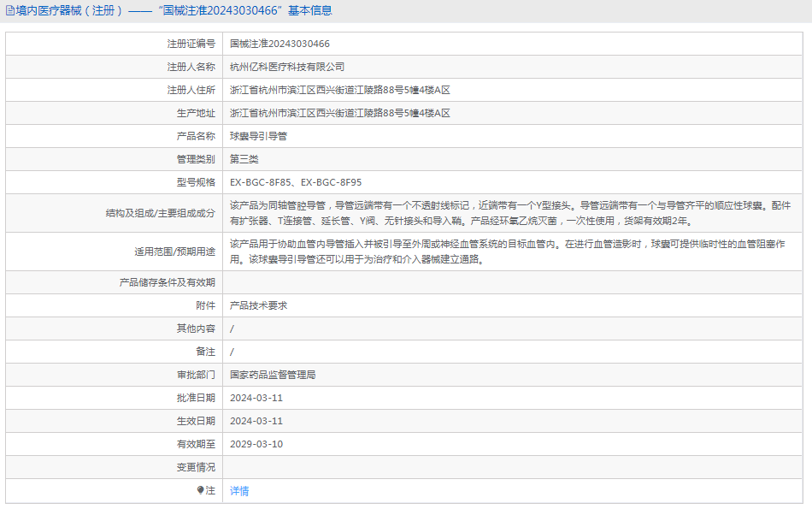The width and height of the screenshot is (812, 509).
Task: Click the 有效期至 label
Action: [x=196, y=444]
